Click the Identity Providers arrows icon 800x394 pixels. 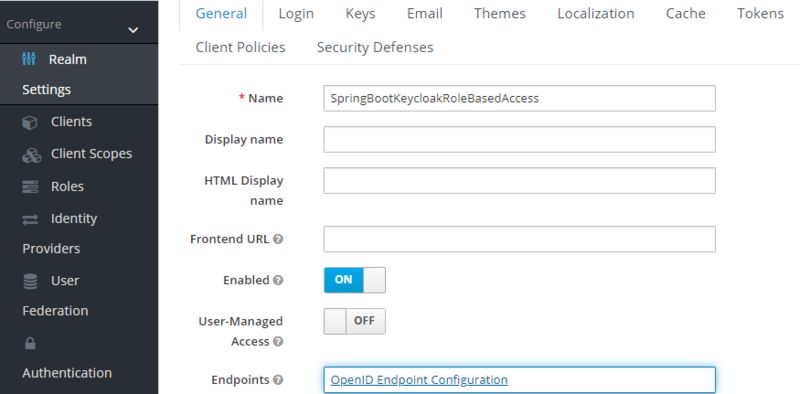point(30,219)
